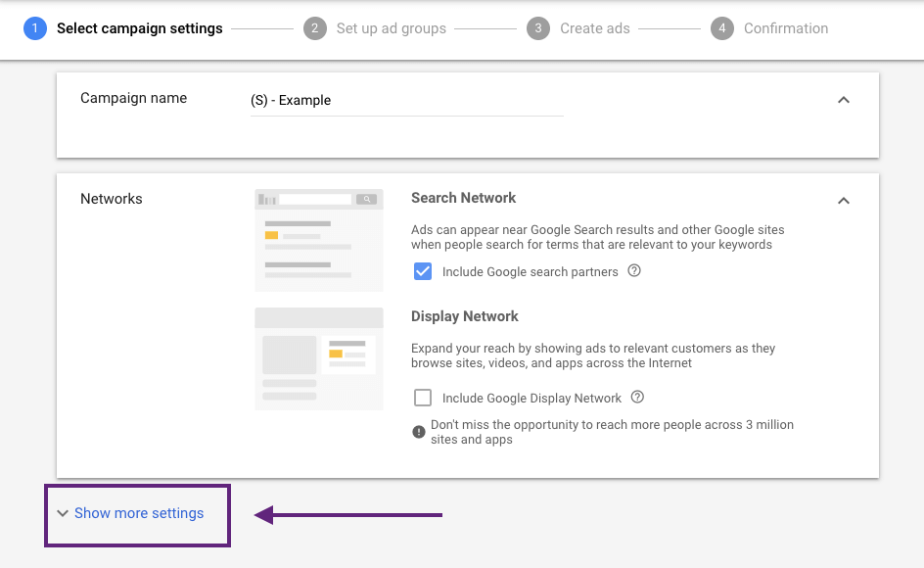Screen dimensions: 924x568
Task: Open help icon for Google search partners
Action: tap(634, 270)
